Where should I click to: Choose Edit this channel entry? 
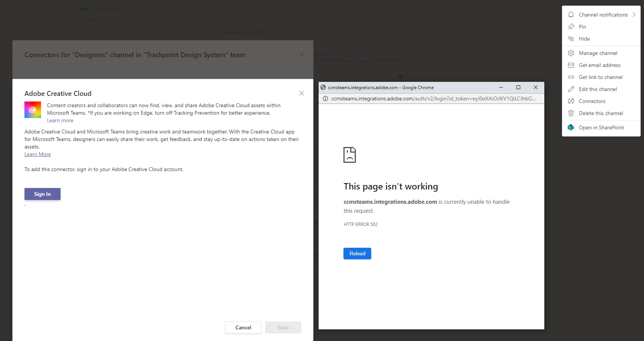pos(601,89)
